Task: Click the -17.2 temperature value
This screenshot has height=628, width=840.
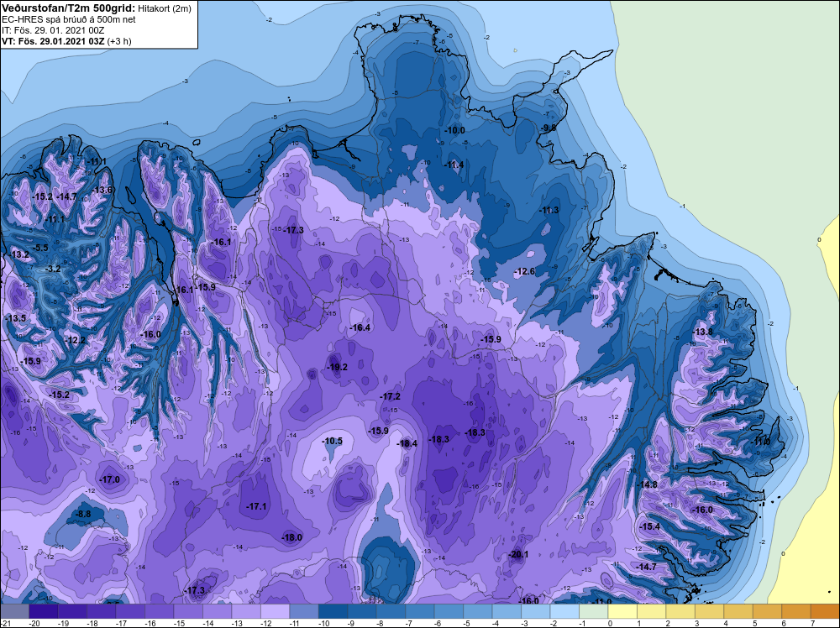Action: click(x=390, y=397)
